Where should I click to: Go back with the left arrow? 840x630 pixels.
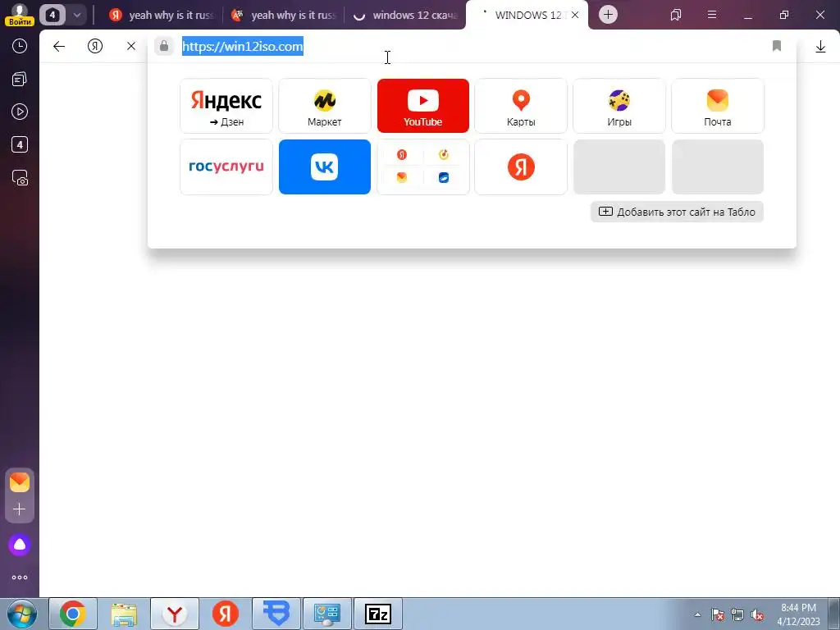(x=59, y=46)
